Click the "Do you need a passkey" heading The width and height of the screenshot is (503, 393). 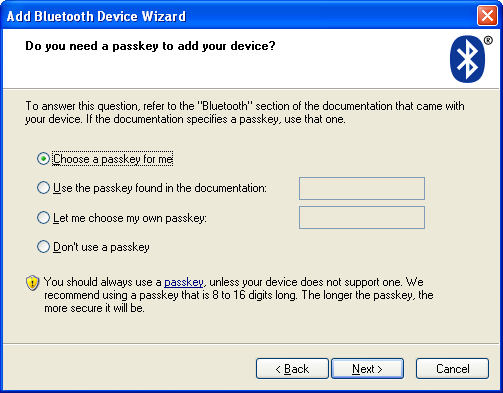point(150,46)
